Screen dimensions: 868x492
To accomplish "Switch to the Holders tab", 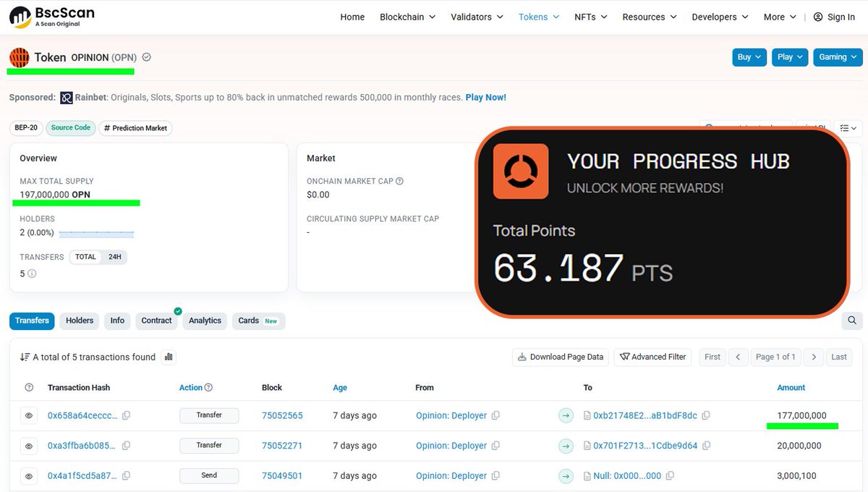I will coord(79,321).
